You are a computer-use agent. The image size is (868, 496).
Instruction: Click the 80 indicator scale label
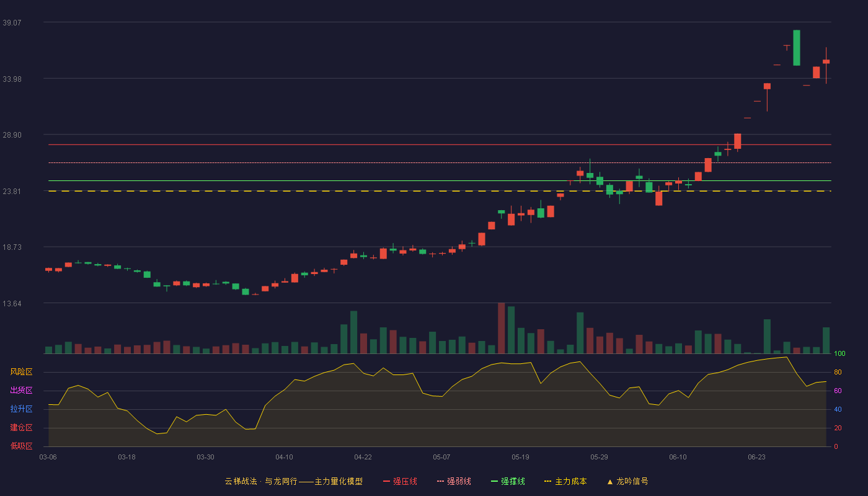[838, 372]
